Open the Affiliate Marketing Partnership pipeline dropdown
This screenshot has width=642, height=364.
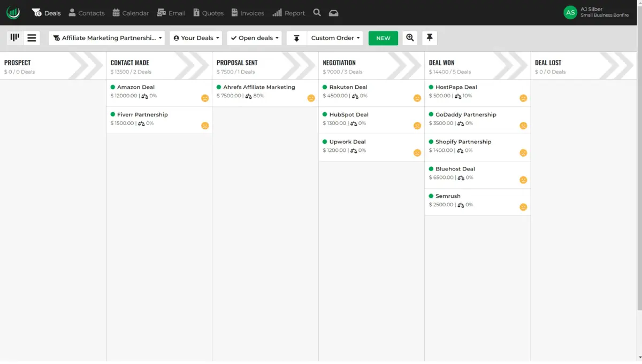coord(107,38)
